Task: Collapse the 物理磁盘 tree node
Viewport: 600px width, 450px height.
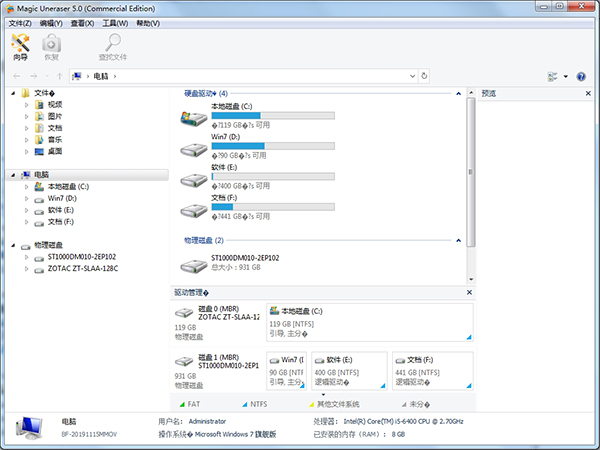Action: point(13,245)
